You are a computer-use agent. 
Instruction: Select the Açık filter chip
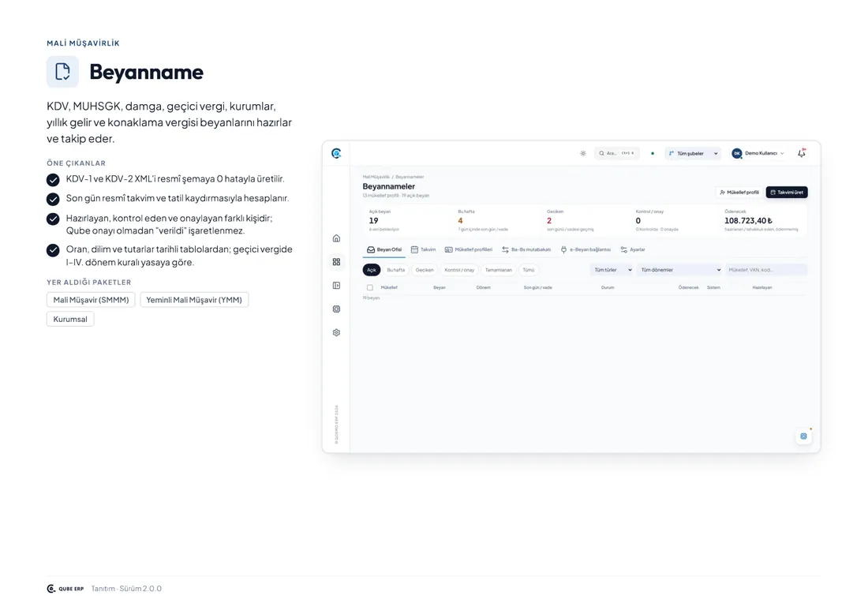point(372,270)
